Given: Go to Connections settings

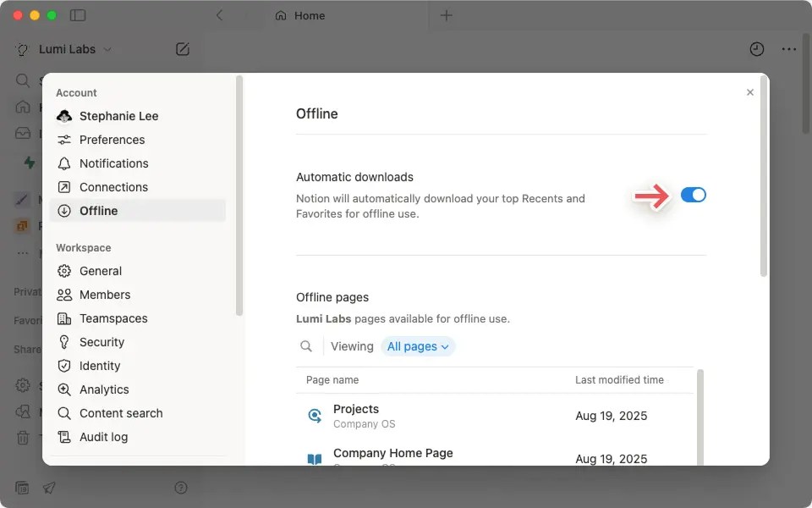Looking at the screenshot, I should point(113,187).
